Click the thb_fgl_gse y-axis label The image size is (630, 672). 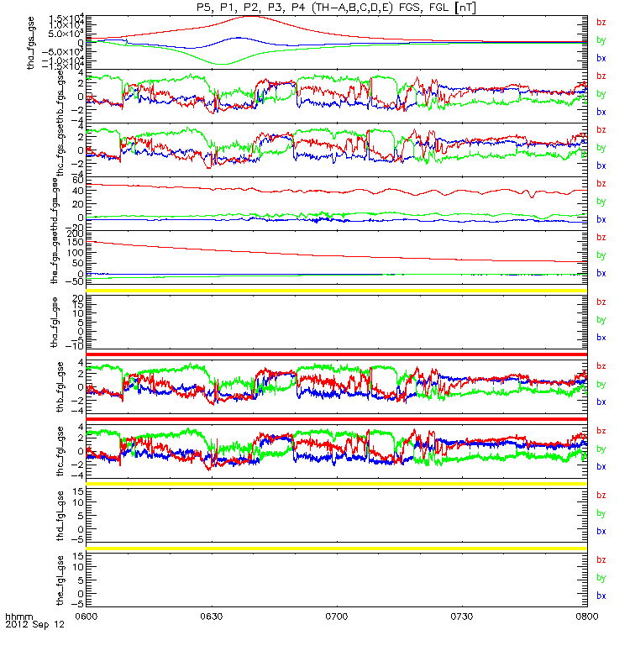(x=60, y=387)
